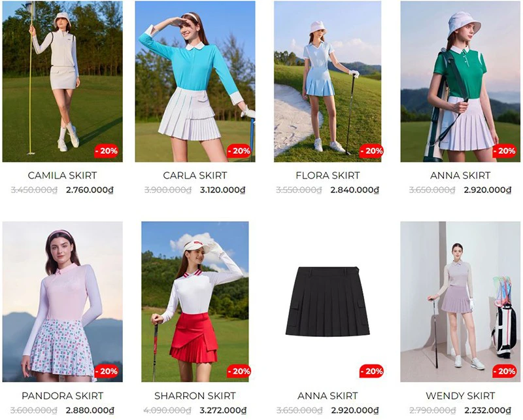Click the -20% badge on Carla Skirt

(x=239, y=151)
